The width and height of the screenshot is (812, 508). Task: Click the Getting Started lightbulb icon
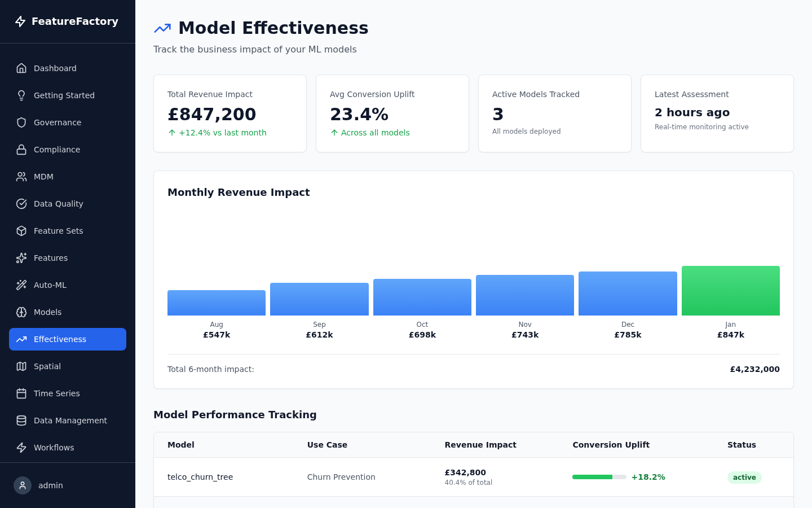tap(21, 95)
